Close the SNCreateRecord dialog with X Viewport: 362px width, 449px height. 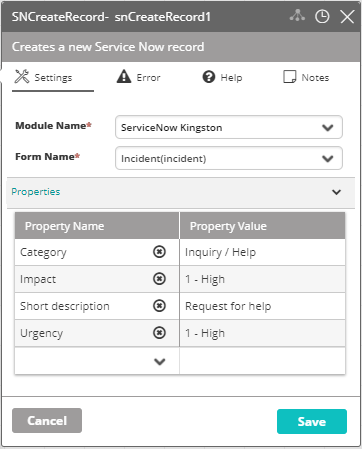click(347, 17)
